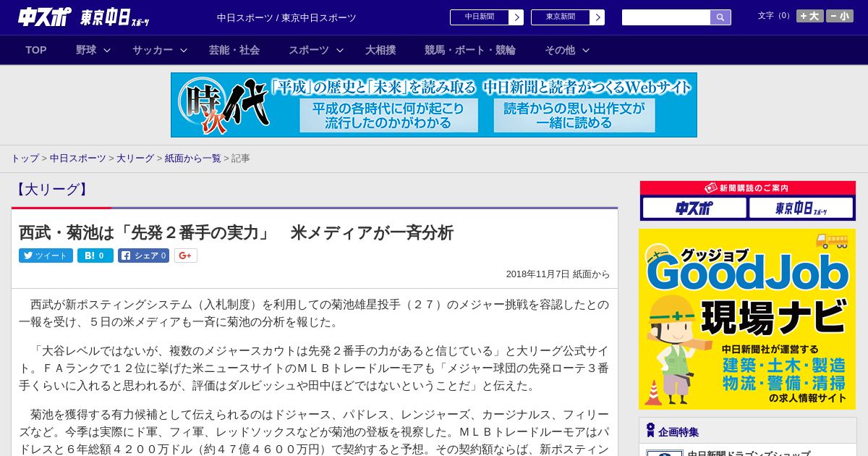Open the 中日新聞ドラゴンズショップ link
Screen dimensions: 868x456
coord(749,453)
